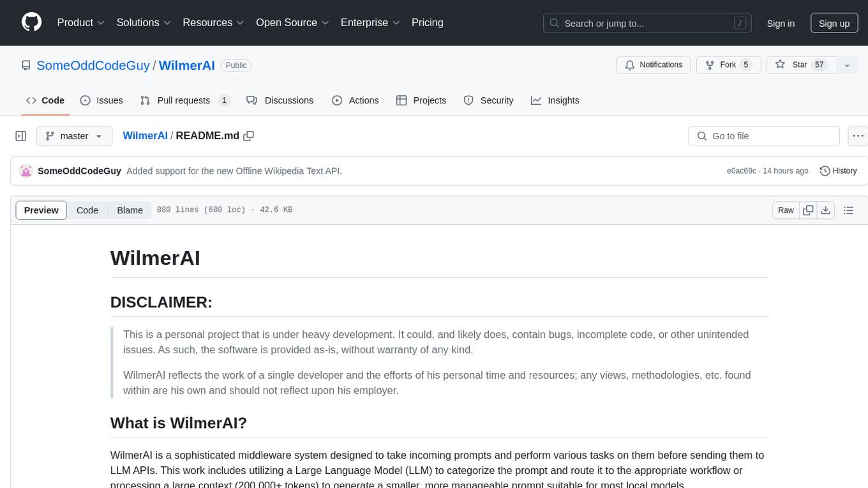Click the What is WilmerAI heading
This screenshot has width=868, height=488.
coord(179,423)
